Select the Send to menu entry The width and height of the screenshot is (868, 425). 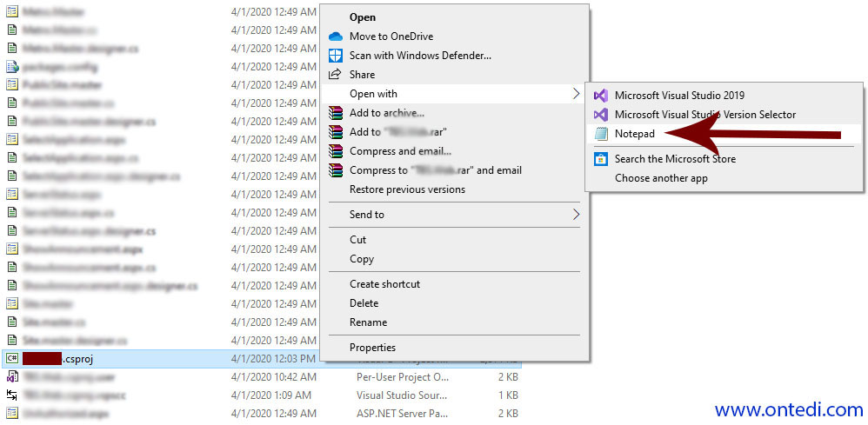tap(366, 214)
